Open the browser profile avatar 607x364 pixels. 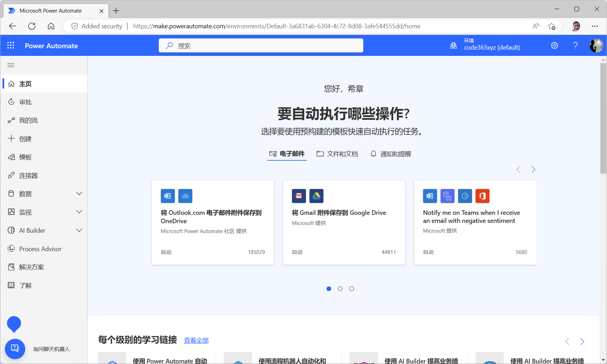point(576,26)
